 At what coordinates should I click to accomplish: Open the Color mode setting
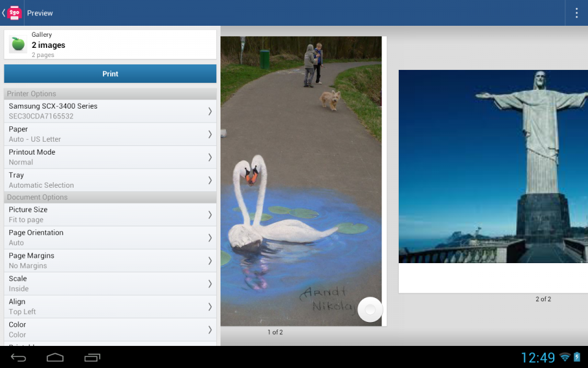[110, 329]
